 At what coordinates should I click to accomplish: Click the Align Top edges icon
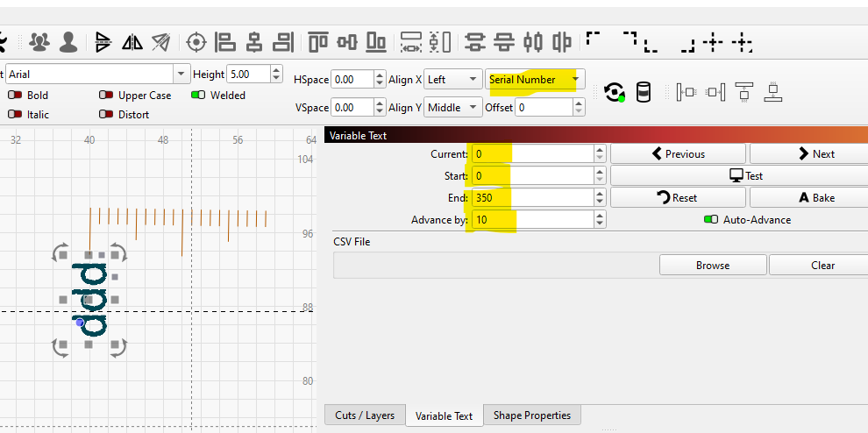(x=317, y=41)
